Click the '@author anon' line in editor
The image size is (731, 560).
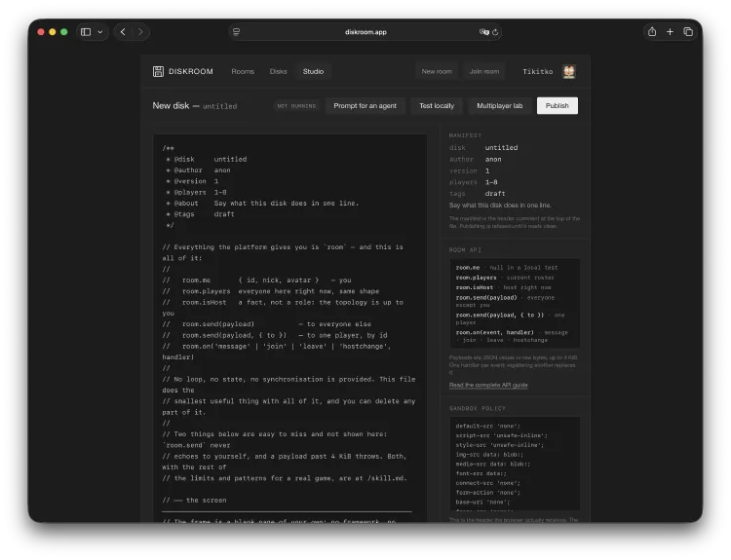(198, 170)
